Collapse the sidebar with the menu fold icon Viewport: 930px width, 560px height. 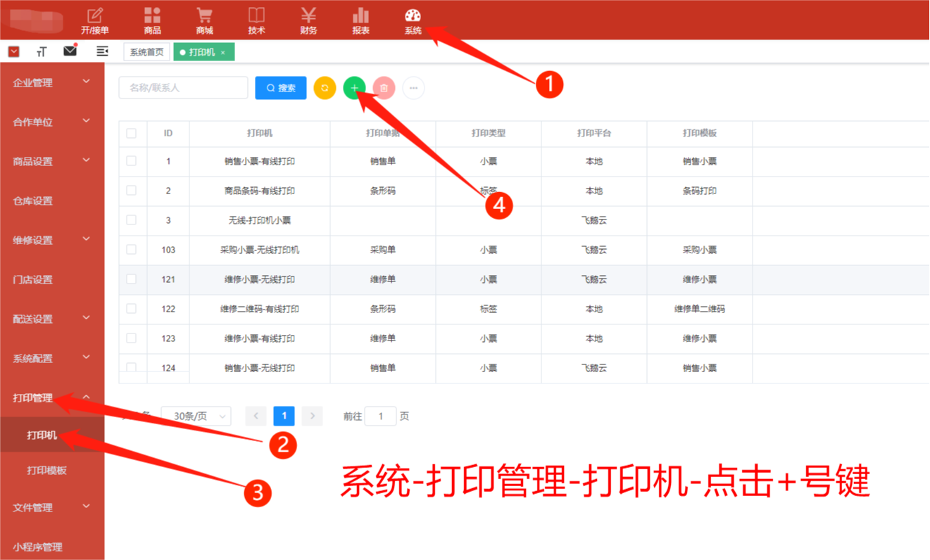(x=102, y=51)
